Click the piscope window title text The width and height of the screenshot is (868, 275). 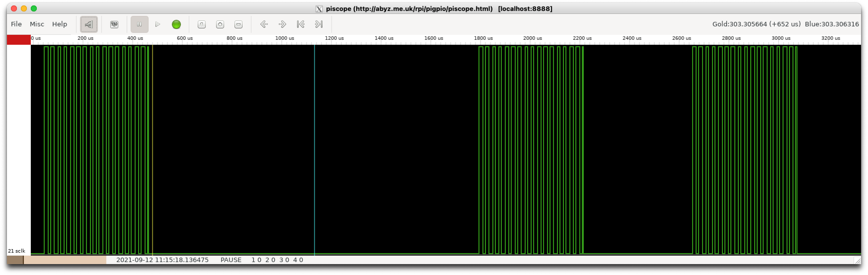[x=439, y=9]
